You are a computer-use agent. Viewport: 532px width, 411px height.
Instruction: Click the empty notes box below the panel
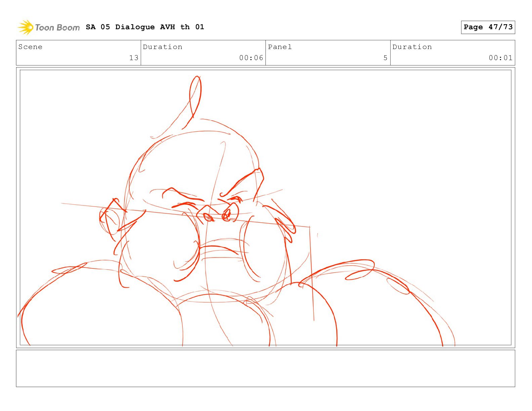[266, 368]
